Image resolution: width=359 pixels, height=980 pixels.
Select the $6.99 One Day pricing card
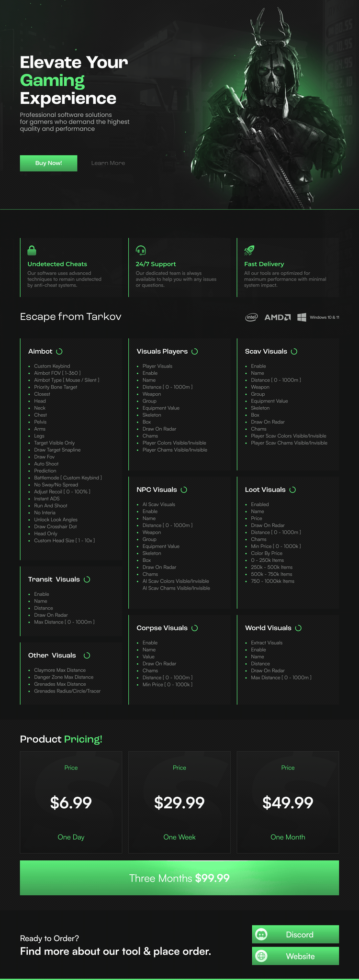tap(71, 802)
